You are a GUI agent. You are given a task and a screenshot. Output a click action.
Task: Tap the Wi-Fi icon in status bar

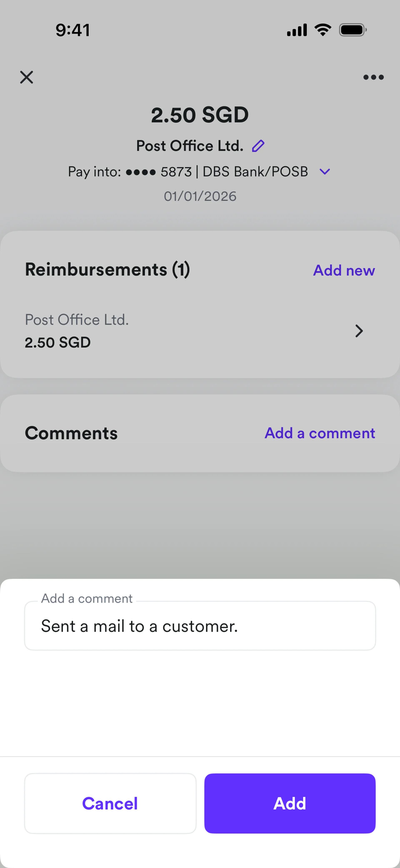click(322, 30)
